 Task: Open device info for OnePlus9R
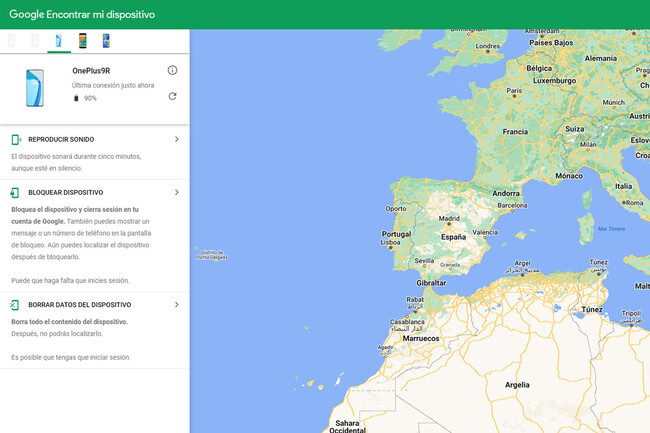172,70
